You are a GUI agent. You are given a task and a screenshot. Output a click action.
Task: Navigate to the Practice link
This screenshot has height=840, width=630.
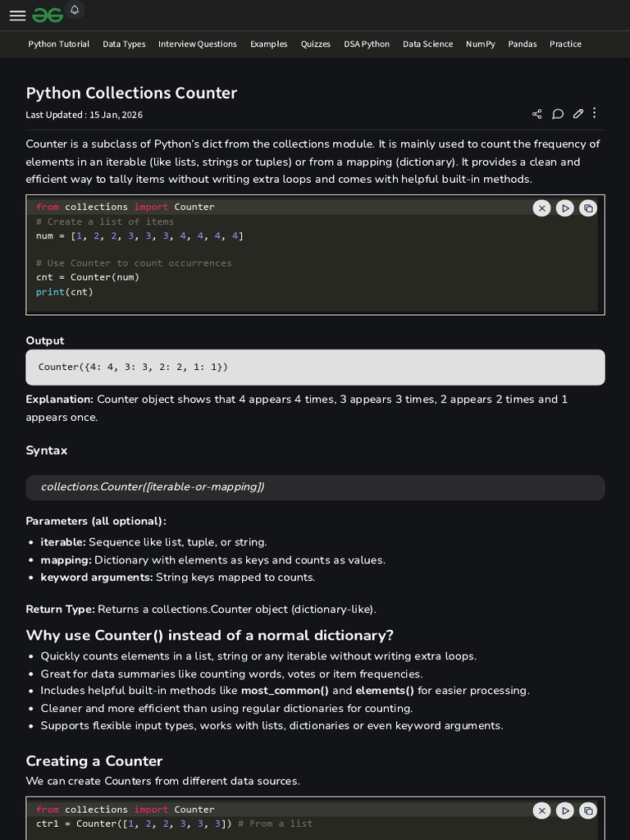click(565, 44)
